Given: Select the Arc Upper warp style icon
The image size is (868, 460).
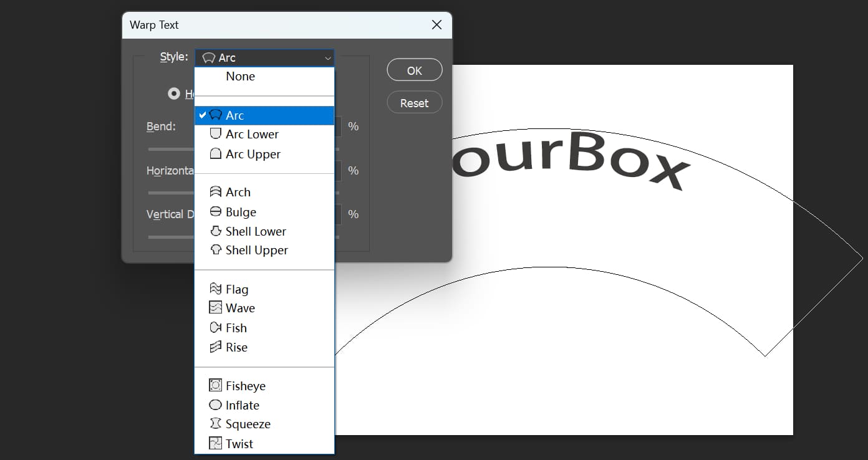Looking at the screenshot, I should 215,154.
